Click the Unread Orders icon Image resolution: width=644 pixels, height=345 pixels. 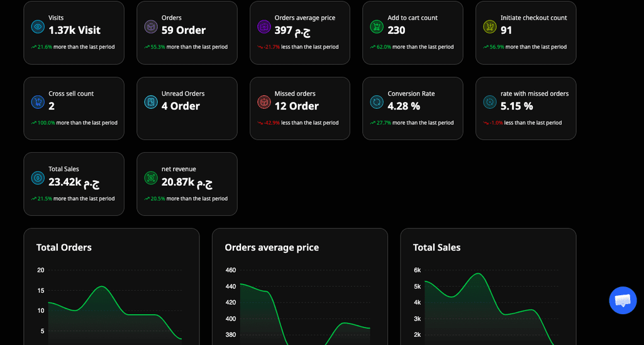point(151,102)
